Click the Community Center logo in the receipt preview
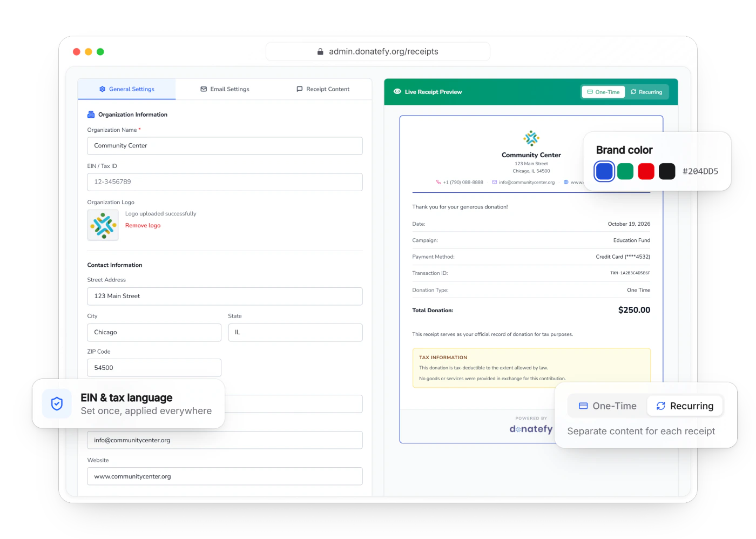 (x=531, y=138)
